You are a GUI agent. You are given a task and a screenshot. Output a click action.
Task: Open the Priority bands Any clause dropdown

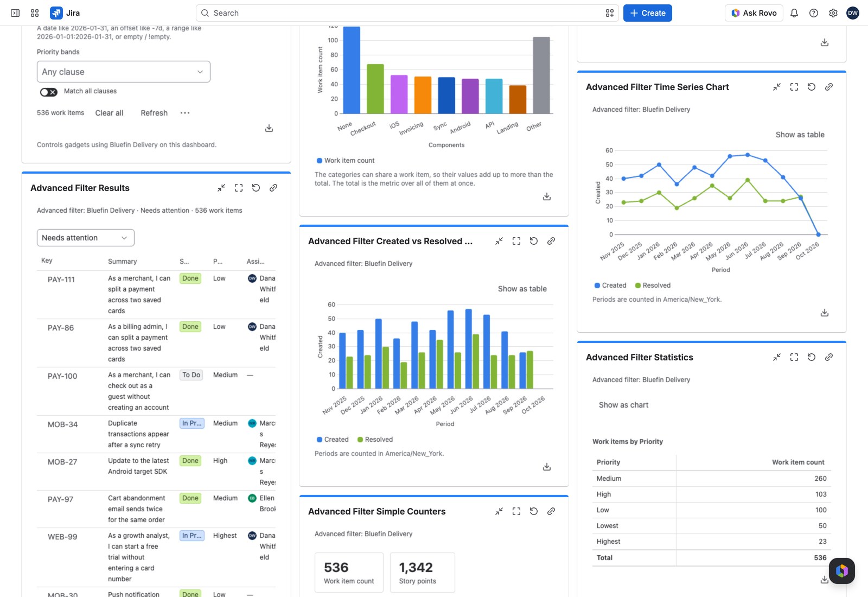[x=124, y=72]
